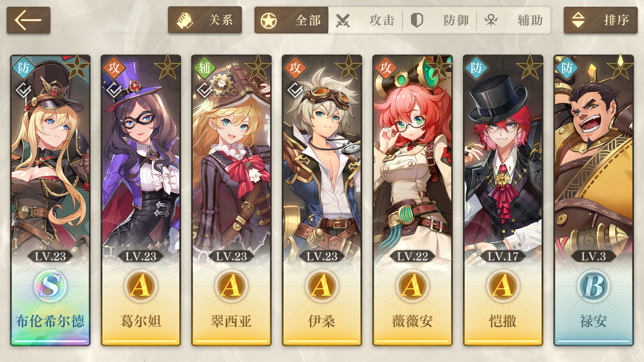This screenshot has width=644, height=362.
Task: Click the B rank badge of 禄安
Action: click(x=593, y=286)
